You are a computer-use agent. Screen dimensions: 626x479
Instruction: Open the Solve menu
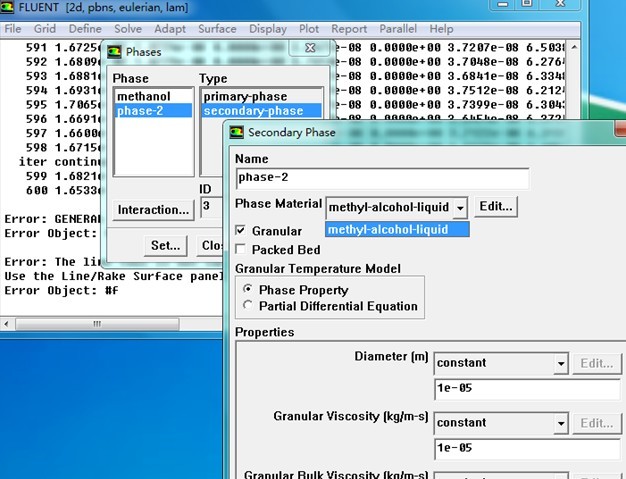click(x=128, y=29)
